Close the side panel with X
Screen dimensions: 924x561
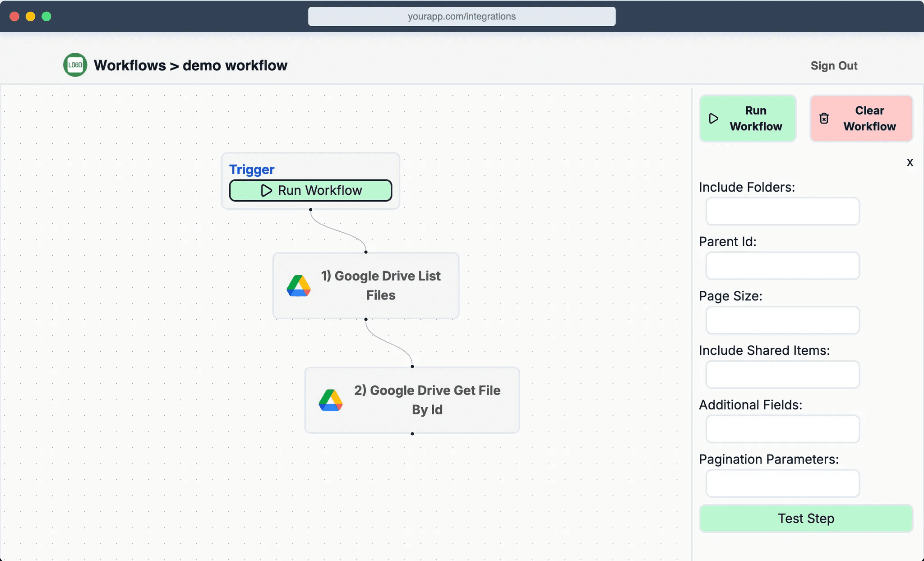tap(910, 162)
